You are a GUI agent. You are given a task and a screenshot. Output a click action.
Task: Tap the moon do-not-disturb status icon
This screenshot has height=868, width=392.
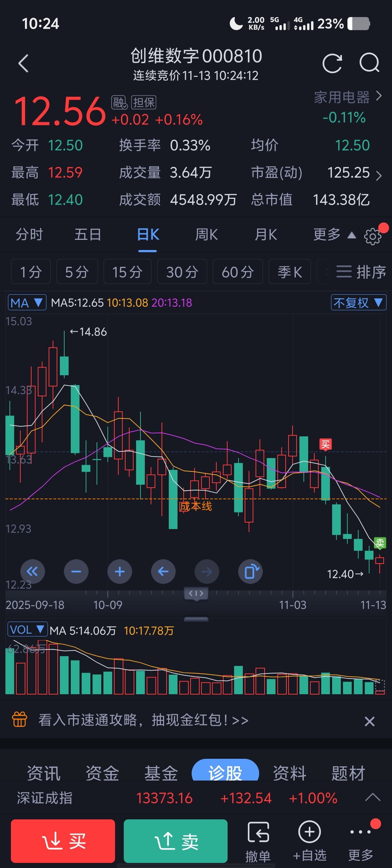coord(236,24)
